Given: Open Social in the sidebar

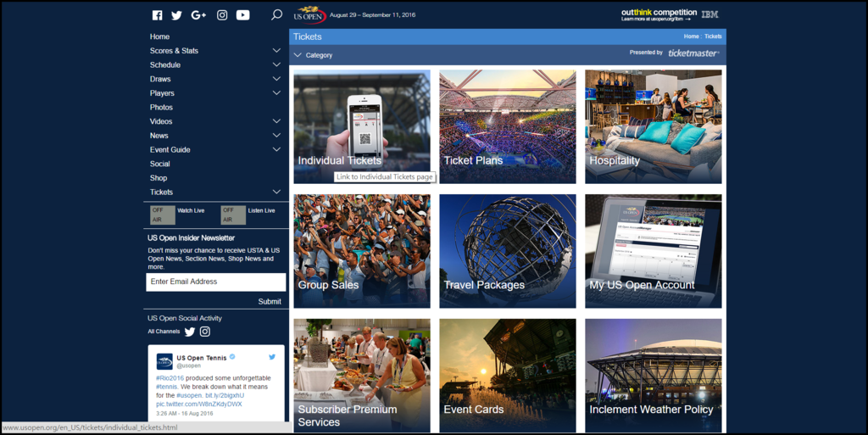Looking at the screenshot, I should [x=159, y=164].
